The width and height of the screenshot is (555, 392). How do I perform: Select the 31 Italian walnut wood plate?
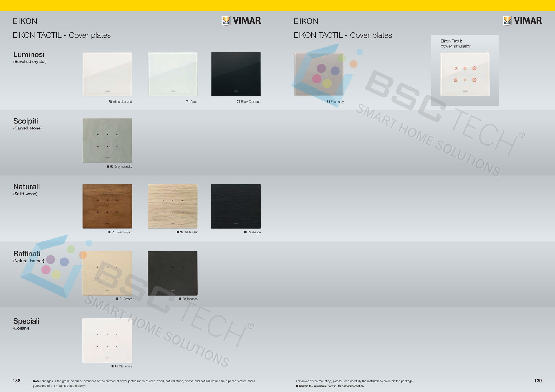[107, 206]
